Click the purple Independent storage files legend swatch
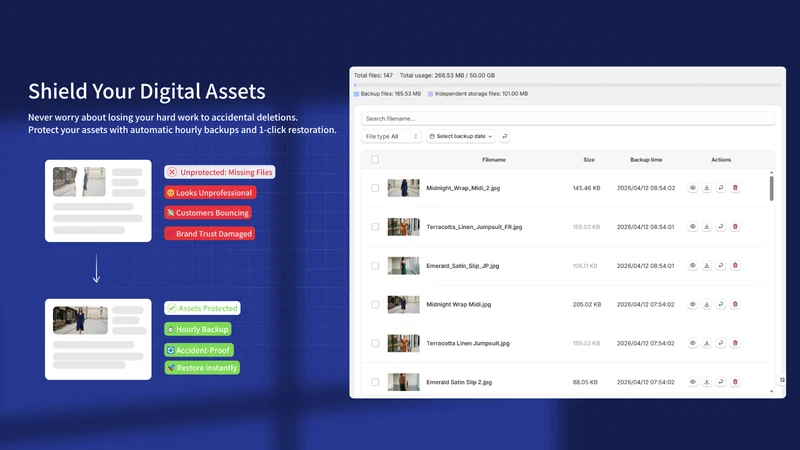The image size is (800, 450). pos(431,94)
